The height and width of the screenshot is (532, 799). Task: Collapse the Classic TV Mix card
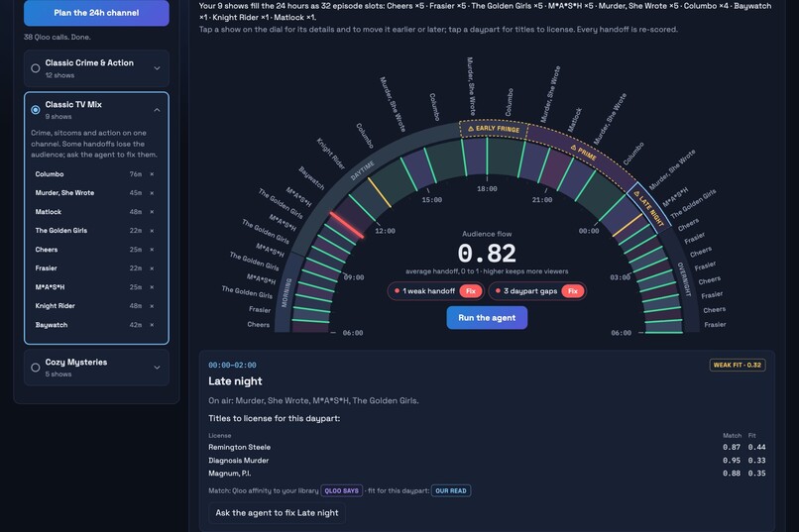pyautogui.click(x=157, y=110)
